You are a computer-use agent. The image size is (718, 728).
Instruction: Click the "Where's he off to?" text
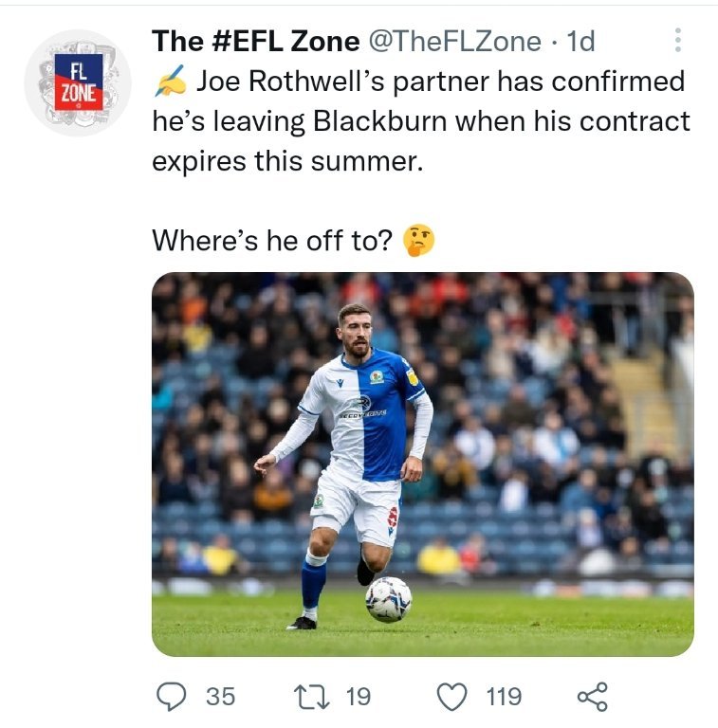click(x=272, y=242)
